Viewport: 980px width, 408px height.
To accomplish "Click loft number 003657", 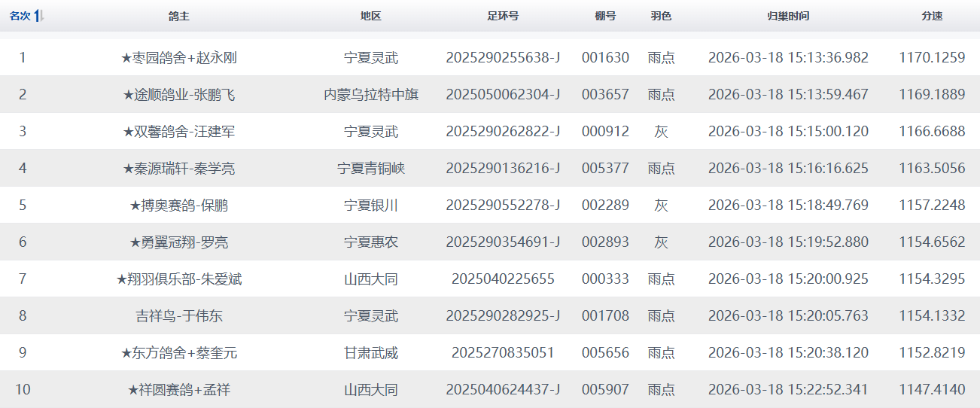I will coord(605,95).
